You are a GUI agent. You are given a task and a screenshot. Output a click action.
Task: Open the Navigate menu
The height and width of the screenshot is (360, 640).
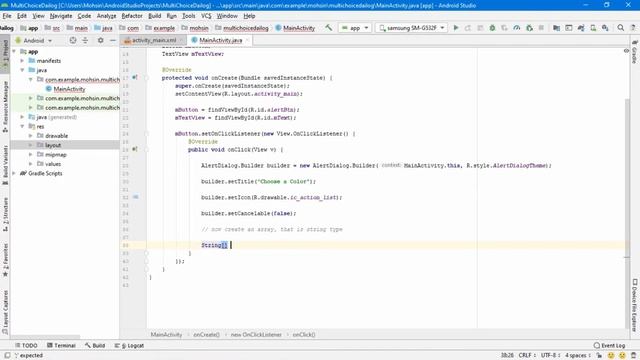click(61, 16)
